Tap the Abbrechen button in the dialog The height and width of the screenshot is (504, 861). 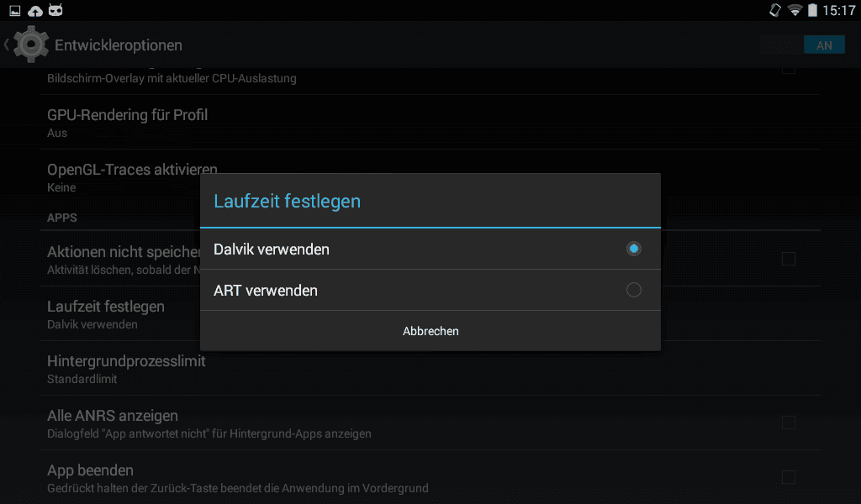point(430,331)
